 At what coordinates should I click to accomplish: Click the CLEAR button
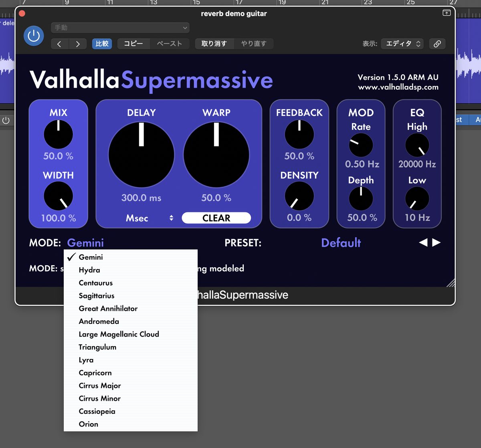216,218
